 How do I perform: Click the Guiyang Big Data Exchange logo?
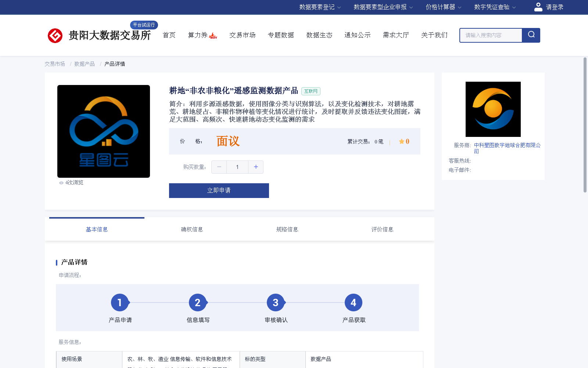pos(99,35)
